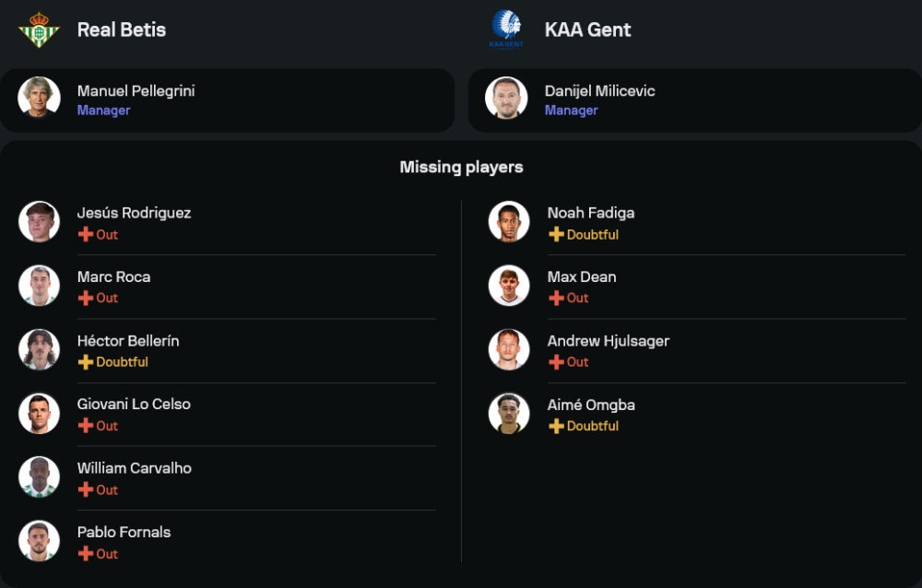Click the Missing players section heading
The width and height of the screenshot is (922, 588).
(x=461, y=167)
